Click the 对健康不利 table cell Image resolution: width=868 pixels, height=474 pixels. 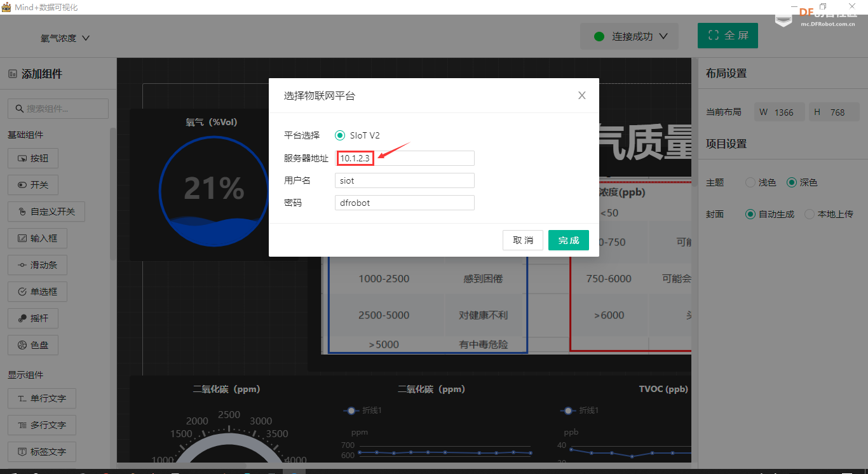pyautogui.click(x=484, y=315)
